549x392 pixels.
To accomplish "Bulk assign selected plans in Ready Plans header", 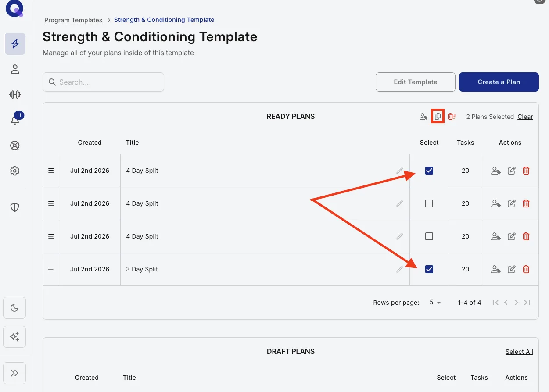I will [423, 117].
